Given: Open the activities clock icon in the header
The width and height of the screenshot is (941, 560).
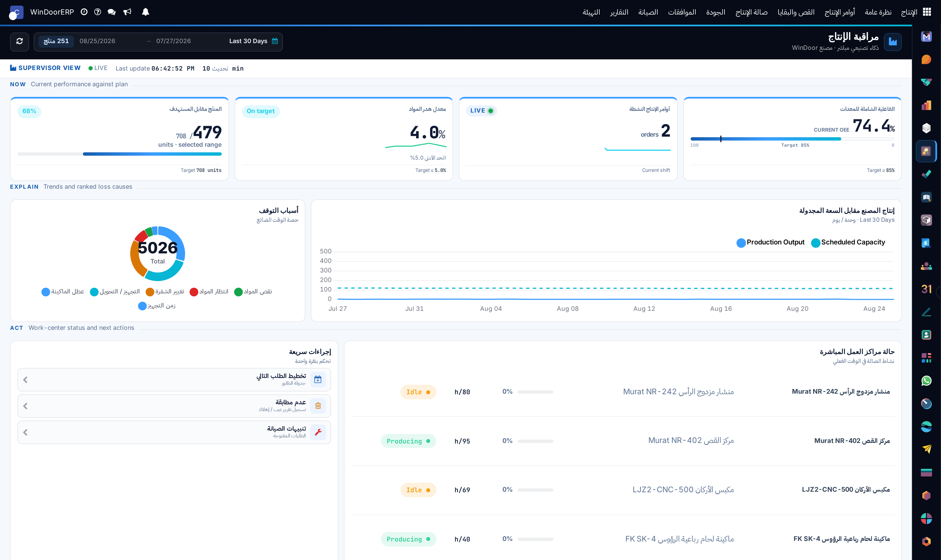Looking at the screenshot, I should (x=84, y=12).
